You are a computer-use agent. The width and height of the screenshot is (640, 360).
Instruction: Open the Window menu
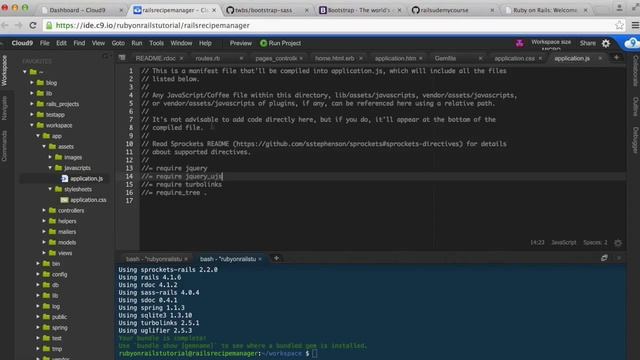[181, 43]
